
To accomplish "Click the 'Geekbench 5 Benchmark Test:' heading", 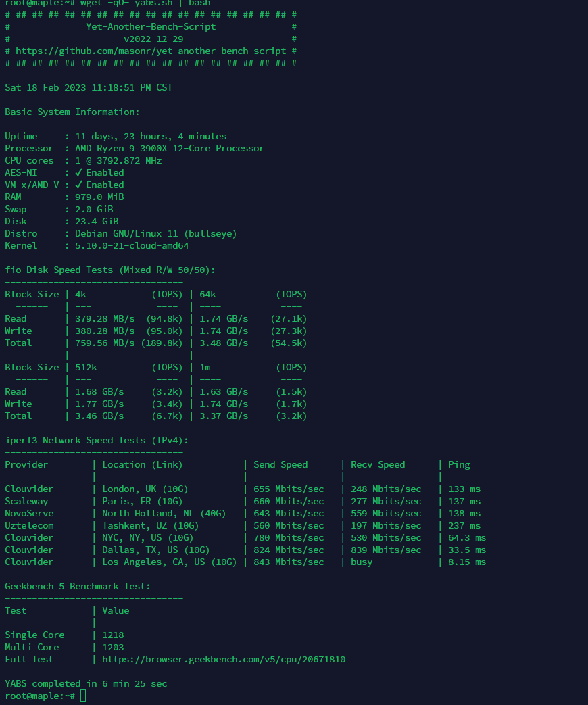I will point(78,587).
